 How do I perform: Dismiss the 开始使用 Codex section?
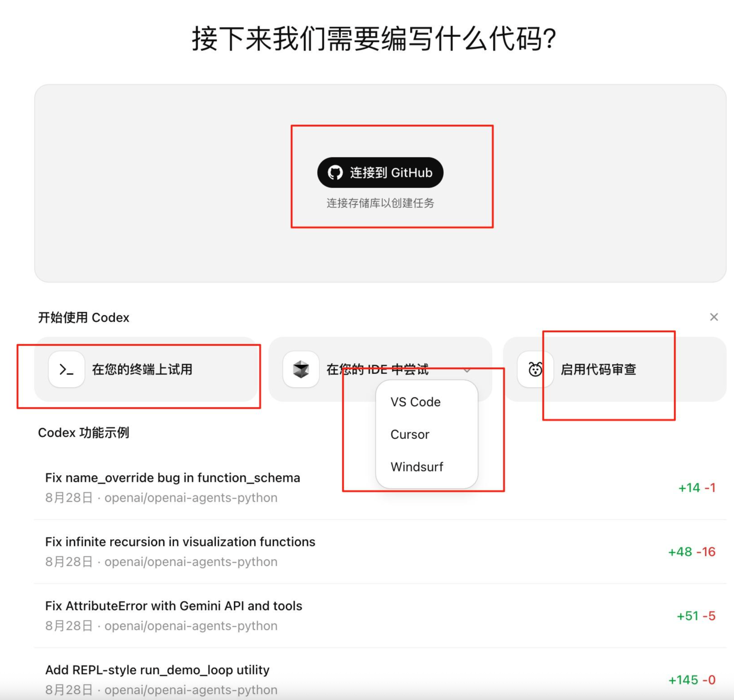714,317
